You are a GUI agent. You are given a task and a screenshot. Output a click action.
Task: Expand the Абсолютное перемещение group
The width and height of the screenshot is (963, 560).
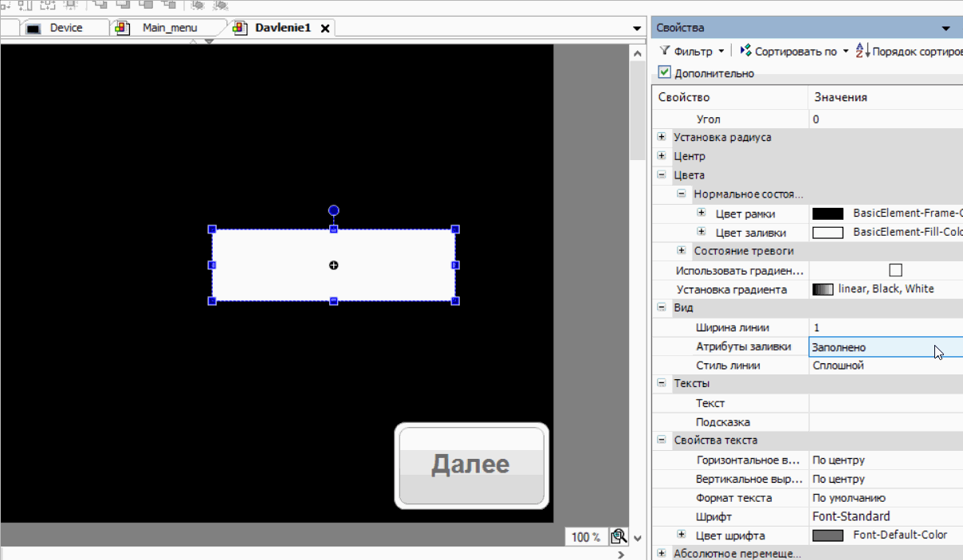pos(662,553)
